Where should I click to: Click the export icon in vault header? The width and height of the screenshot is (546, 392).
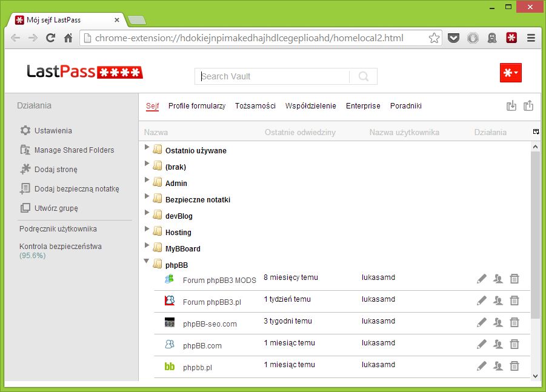click(528, 105)
